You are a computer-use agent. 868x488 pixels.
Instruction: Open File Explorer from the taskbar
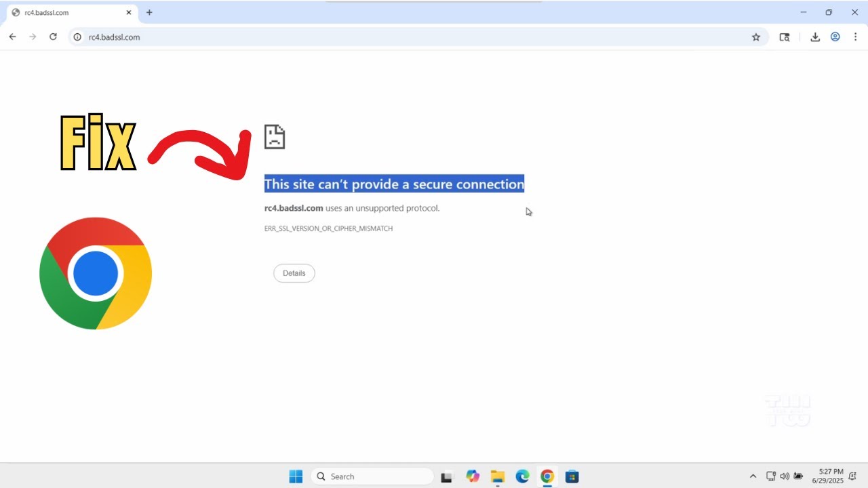click(498, 476)
